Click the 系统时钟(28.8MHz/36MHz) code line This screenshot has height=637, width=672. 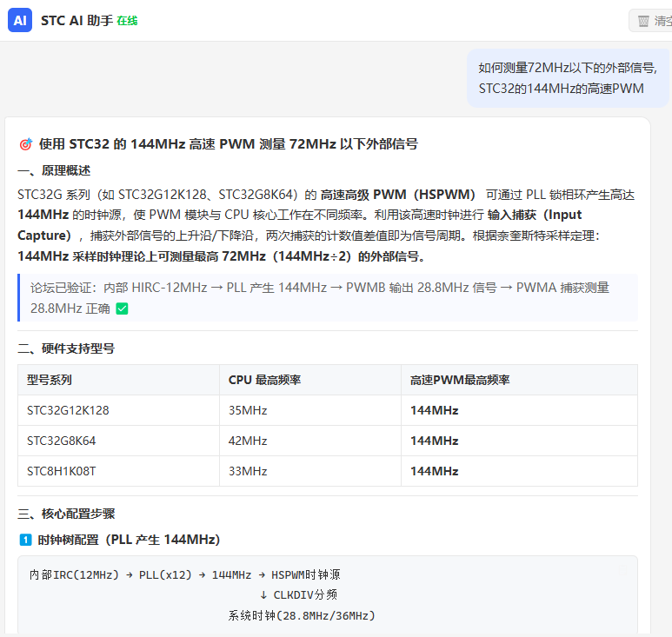click(x=302, y=615)
